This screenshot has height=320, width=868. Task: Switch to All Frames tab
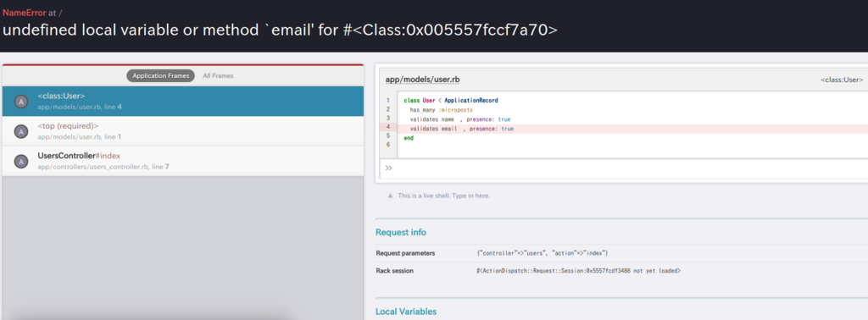coord(218,75)
